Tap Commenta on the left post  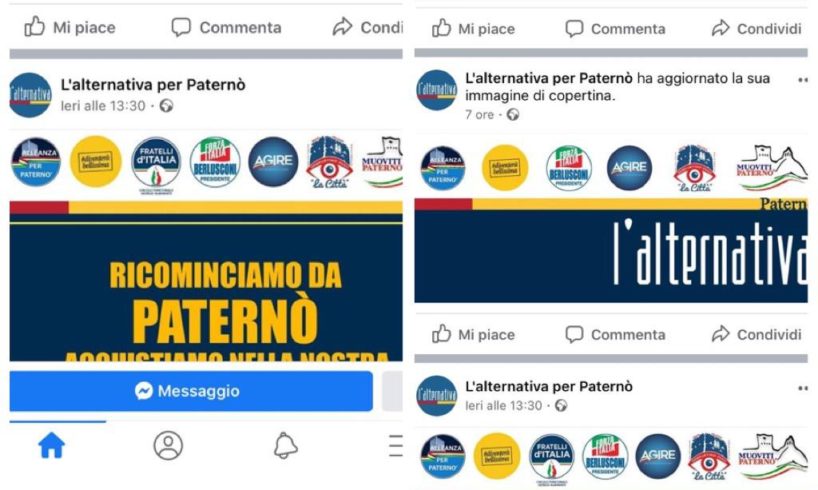226,27
